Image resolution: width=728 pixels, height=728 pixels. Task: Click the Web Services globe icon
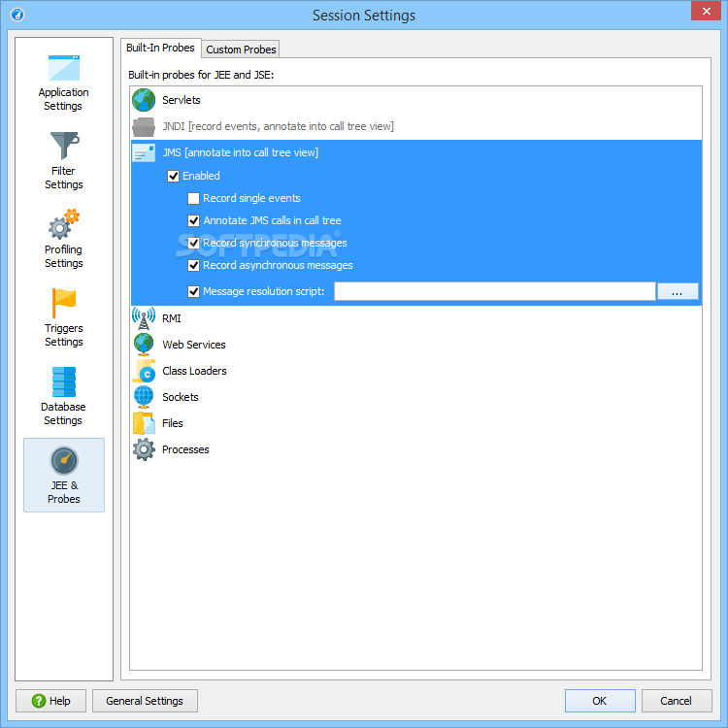pos(144,345)
